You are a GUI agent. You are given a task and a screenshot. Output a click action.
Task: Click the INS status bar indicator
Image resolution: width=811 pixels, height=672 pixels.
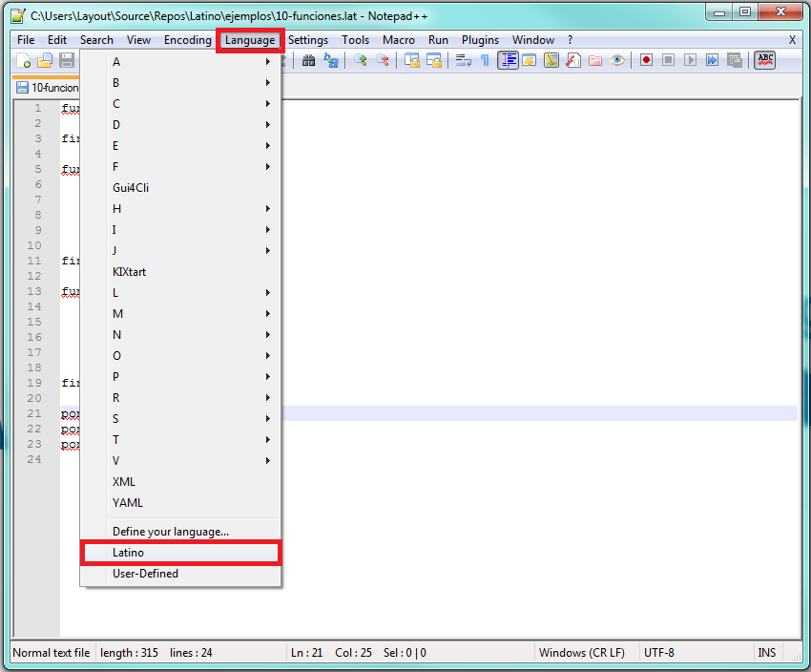[x=766, y=653]
